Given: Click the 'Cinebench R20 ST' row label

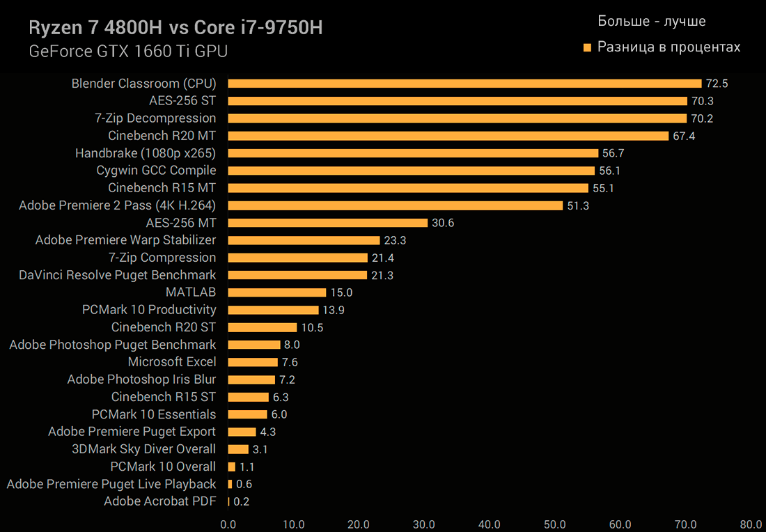Looking at the screenshot, I should coord(164,327).
